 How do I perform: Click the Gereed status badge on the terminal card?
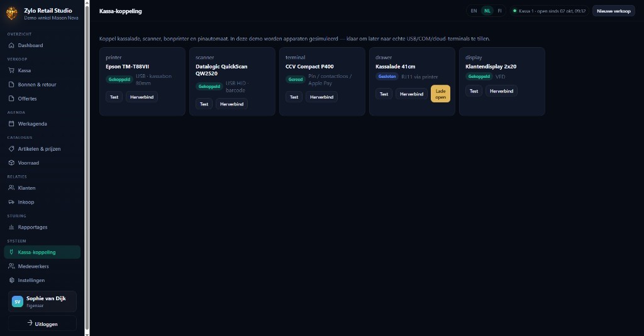pyautogui.click(x=296, y=80)
